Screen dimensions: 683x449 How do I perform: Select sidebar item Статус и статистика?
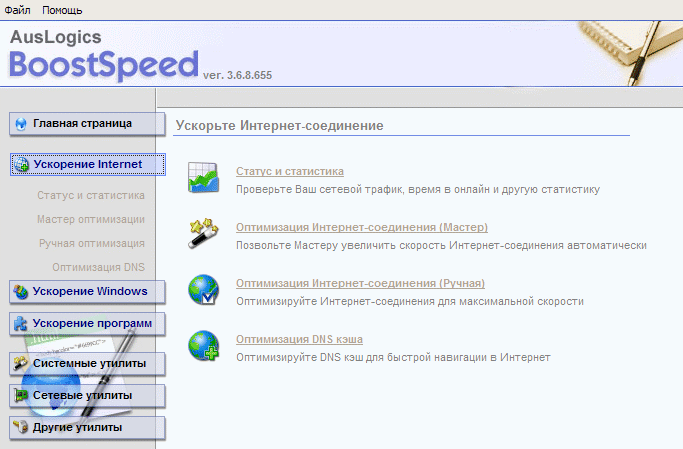click(91, 196)
